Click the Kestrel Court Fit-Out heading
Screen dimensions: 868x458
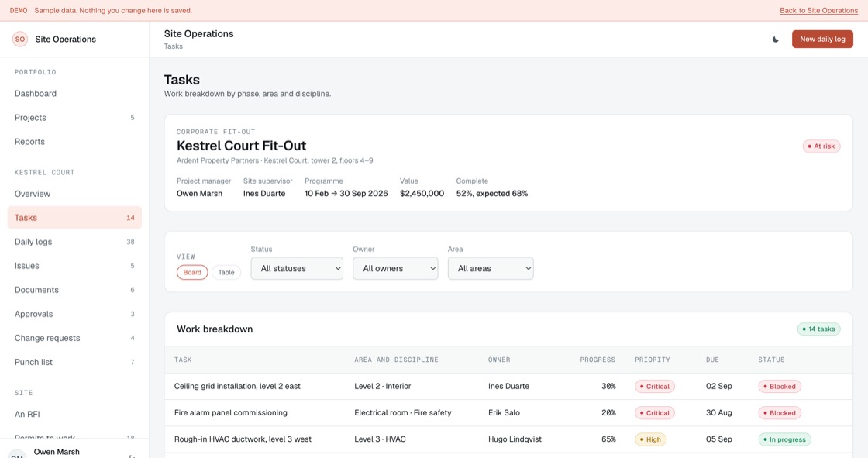pos(241,146)
